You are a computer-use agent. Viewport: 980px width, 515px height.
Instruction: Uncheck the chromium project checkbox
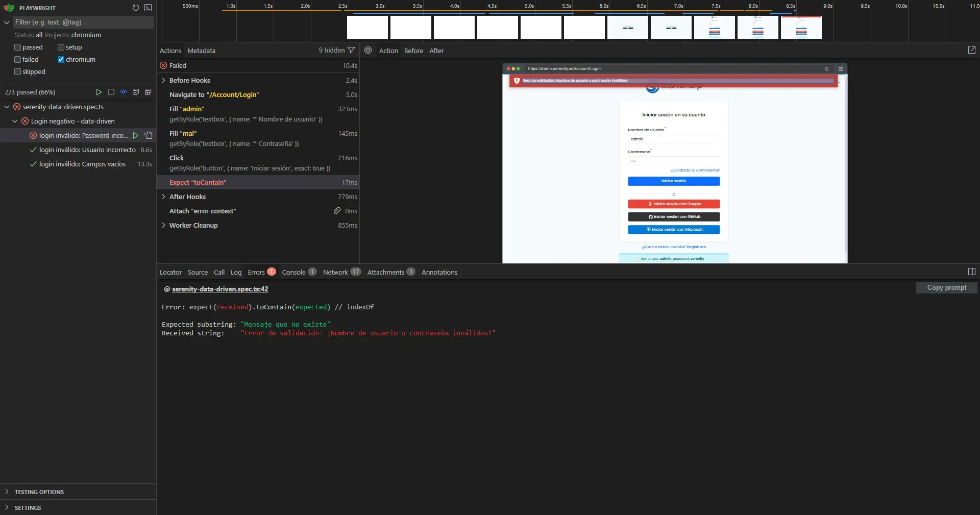pos(61,59)
